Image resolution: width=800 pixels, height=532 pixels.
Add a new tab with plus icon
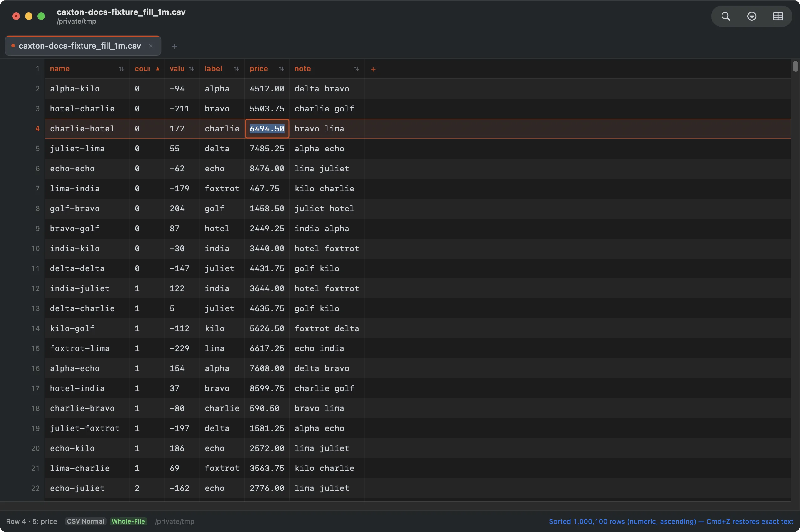pos(175,46)
